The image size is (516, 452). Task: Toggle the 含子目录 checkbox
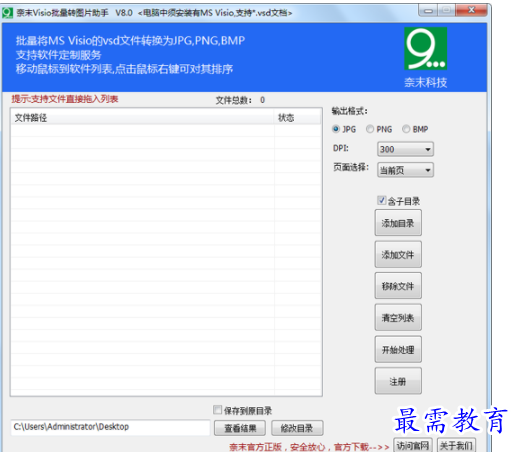382,200
